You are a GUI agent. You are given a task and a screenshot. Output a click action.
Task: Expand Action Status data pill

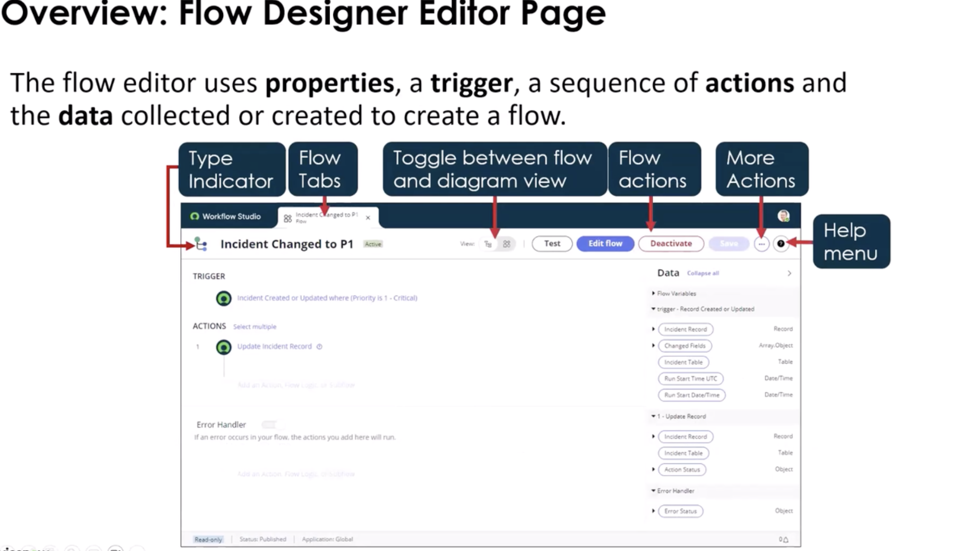(x=653, y=469)
